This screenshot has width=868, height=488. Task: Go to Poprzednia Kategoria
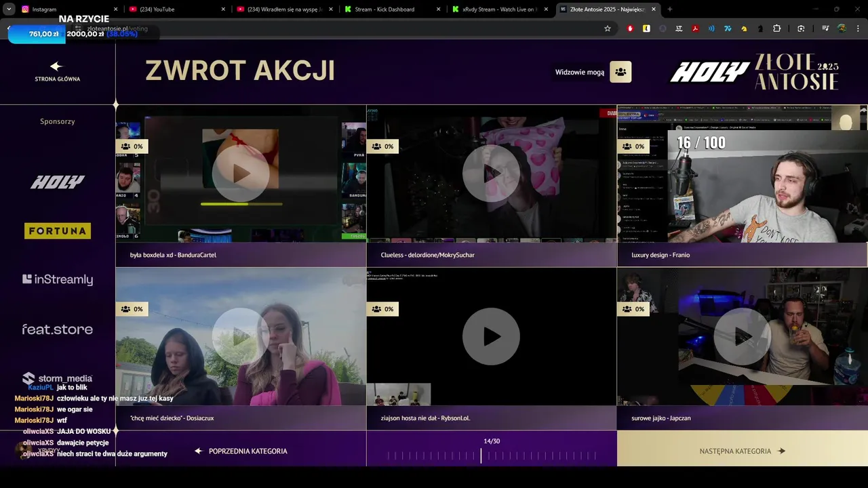[241, 451]
